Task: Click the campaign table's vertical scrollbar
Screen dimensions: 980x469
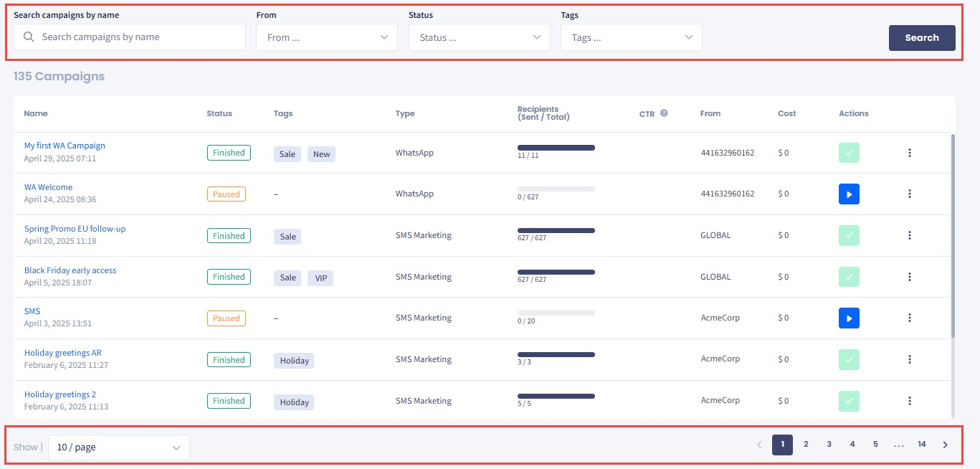Action: click(x=953, y=235)
